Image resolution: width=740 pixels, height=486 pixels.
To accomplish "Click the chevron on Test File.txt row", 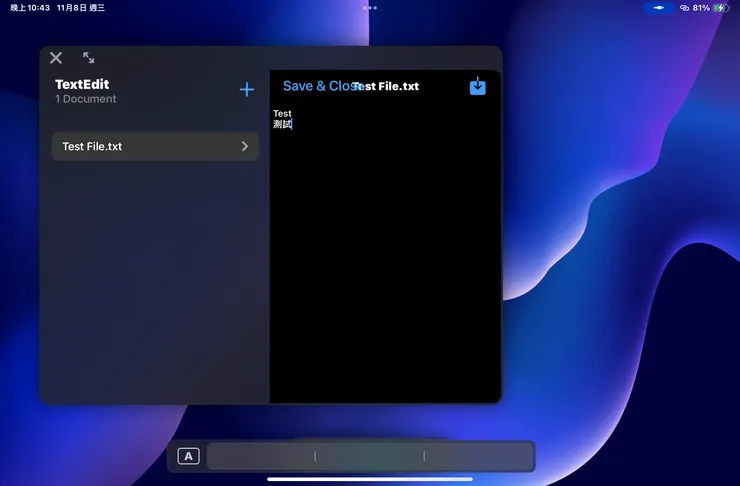I will (244, 146).
